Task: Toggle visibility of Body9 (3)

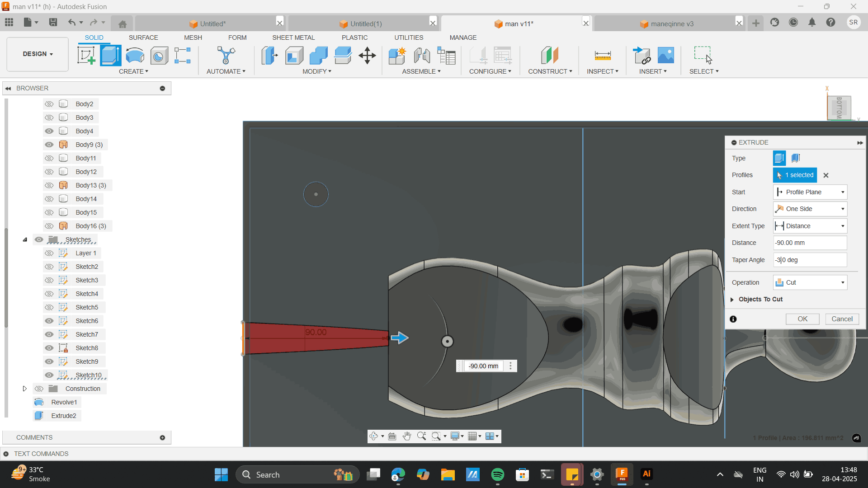Action: [x=49, y=145]
